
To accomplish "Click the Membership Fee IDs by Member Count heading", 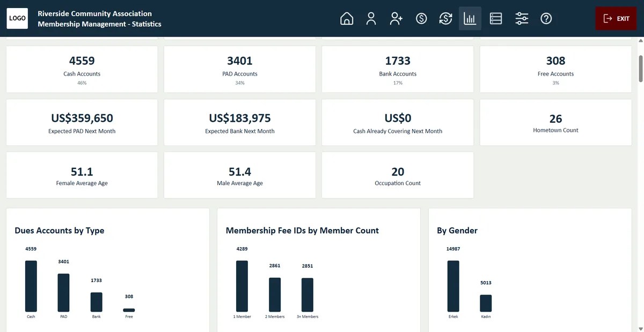I will [302, 231].
